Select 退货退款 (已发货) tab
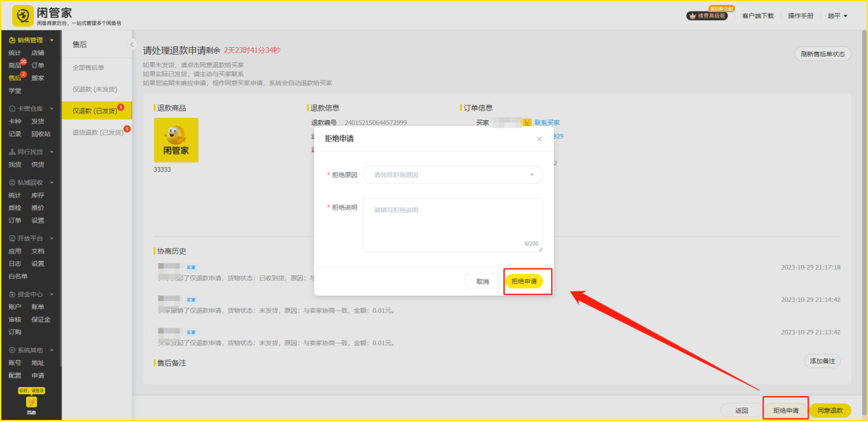868x422 pixels. 97,132
